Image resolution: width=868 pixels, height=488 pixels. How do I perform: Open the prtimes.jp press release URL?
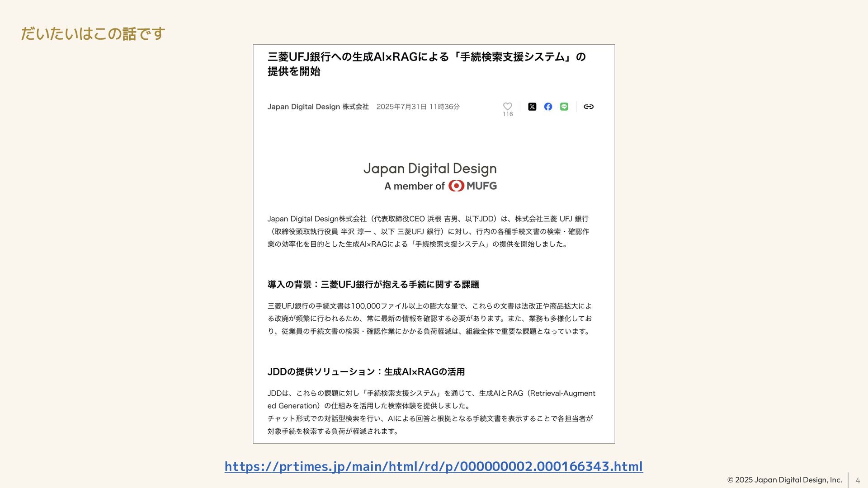pyautogui.click(x=434, y=466)
